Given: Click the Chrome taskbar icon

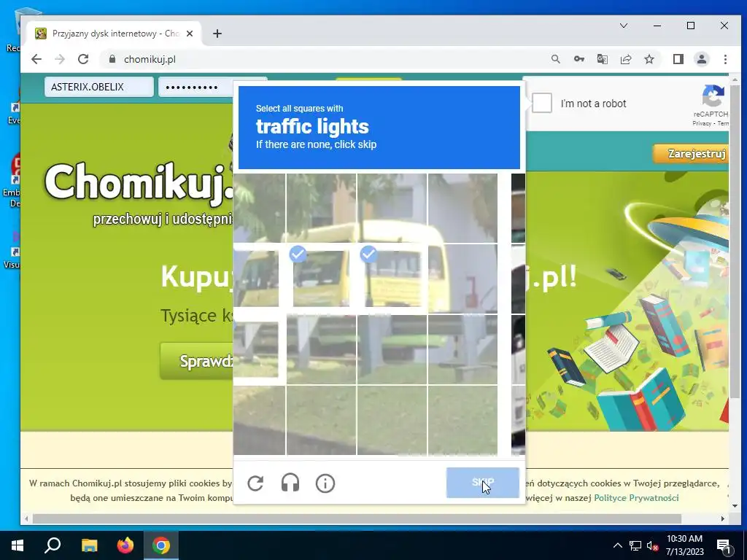Looking at the screenshot, I should pos(161,545).
